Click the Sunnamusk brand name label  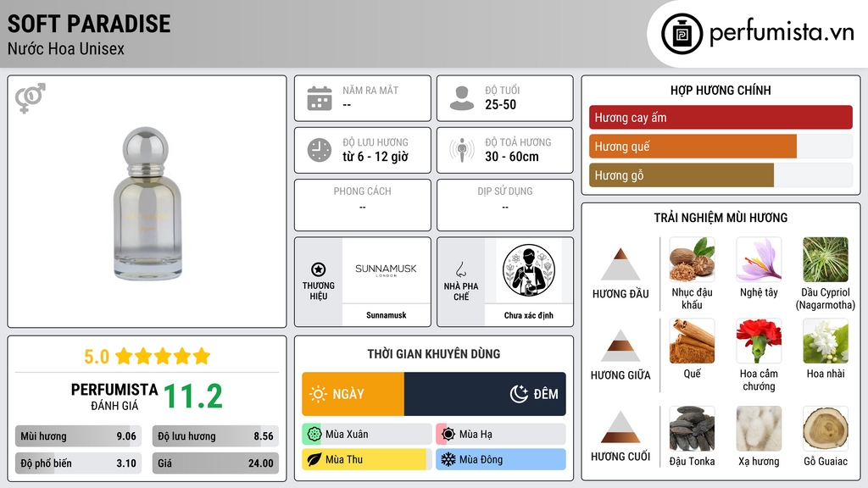pyautogui.click(x=386, y=315)
